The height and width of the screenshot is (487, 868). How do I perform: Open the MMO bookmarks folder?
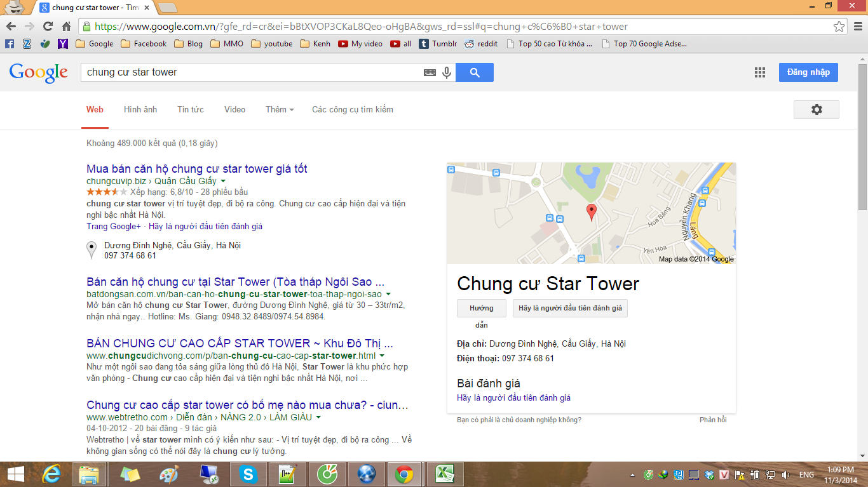pyautogui.click(x=227, y=44)
